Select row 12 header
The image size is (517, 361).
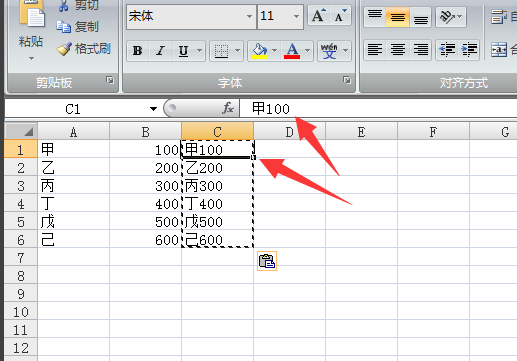click(x=21, y=348)
